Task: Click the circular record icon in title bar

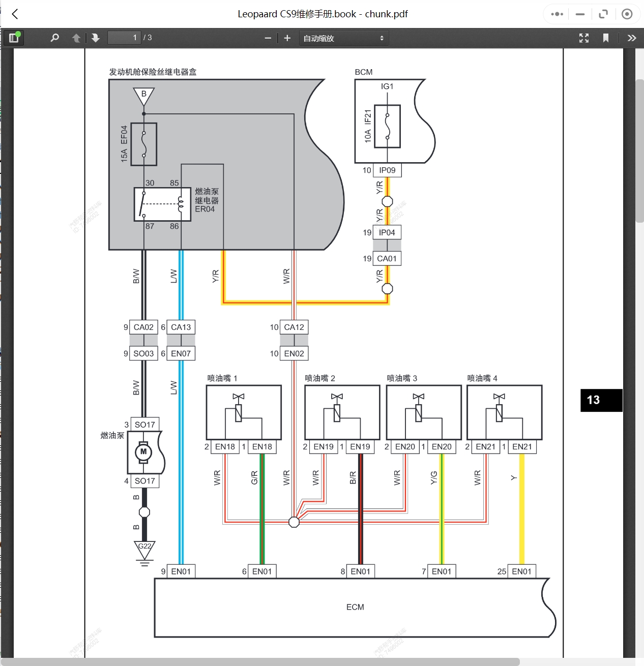Action: [x=627, y=14]
